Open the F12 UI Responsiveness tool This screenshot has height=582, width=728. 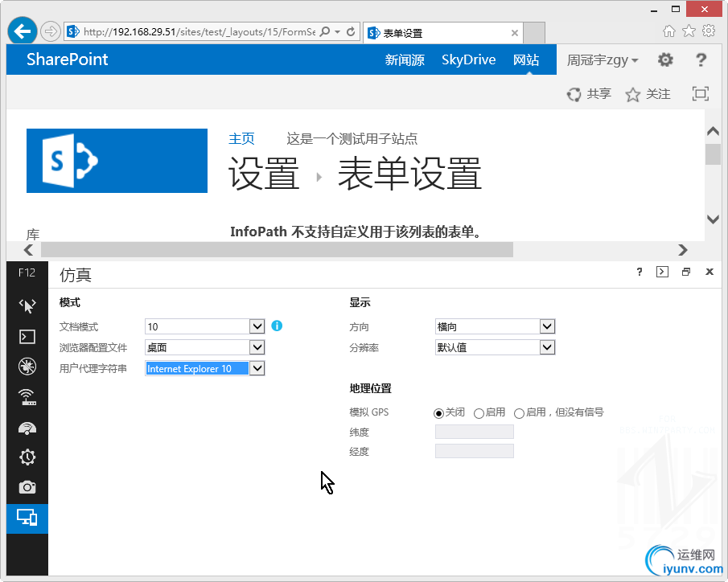pyautogui.click(x=27, y=428)
